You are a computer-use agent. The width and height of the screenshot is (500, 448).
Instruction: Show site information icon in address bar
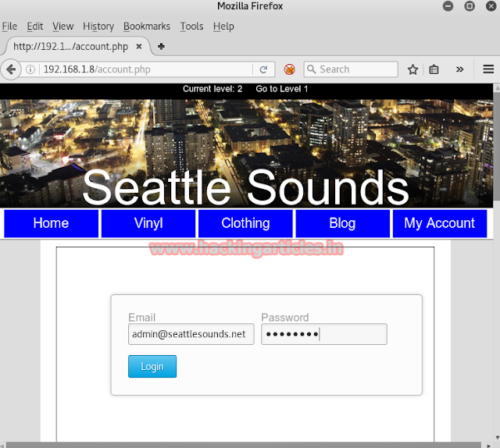(x=30, y=69)
